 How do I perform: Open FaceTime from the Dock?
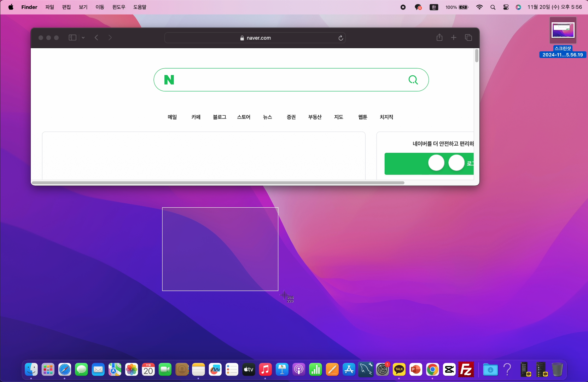[x=165, y=370]
